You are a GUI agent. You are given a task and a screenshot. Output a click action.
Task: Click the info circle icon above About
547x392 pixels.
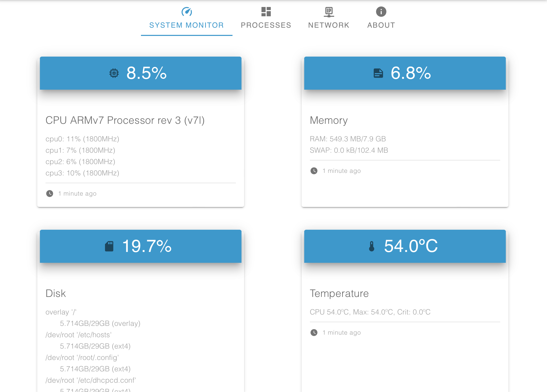(381, 11)
